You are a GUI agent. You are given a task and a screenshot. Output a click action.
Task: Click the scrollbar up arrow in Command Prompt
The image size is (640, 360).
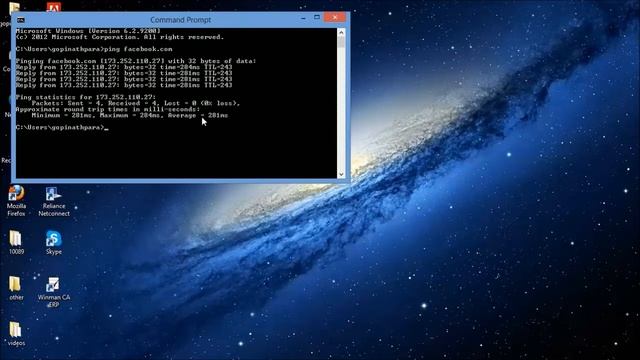click(x=341, y=32)
